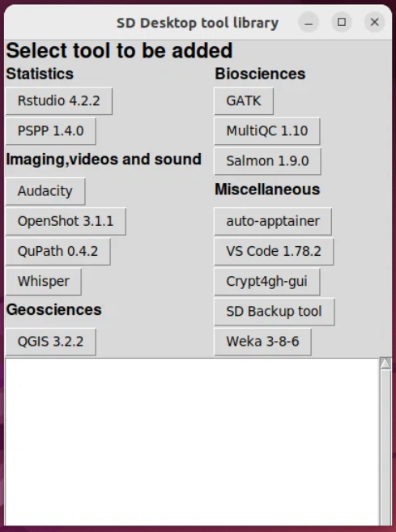This screenshot has width=396, height=532.
Task: Maximize the tool library window
Action: (x=342, y=23)
